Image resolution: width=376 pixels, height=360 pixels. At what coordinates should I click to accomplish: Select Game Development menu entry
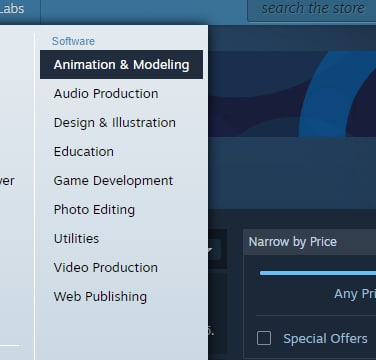point(113,181)
